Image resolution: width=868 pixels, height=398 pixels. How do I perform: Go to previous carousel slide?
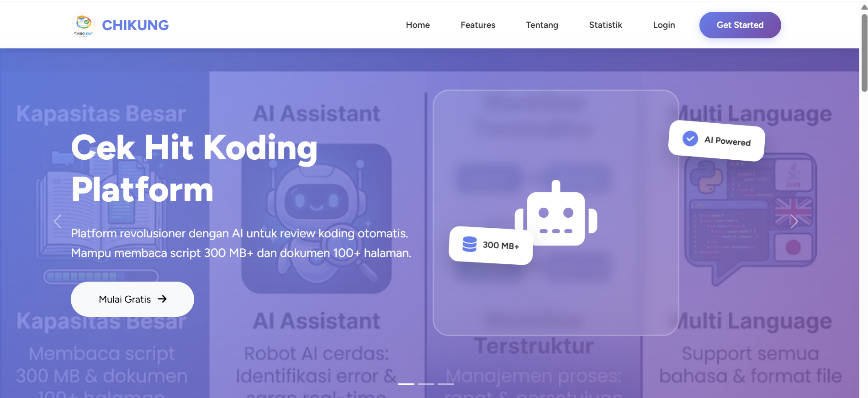pyautogui.click(x=58, y=221)
